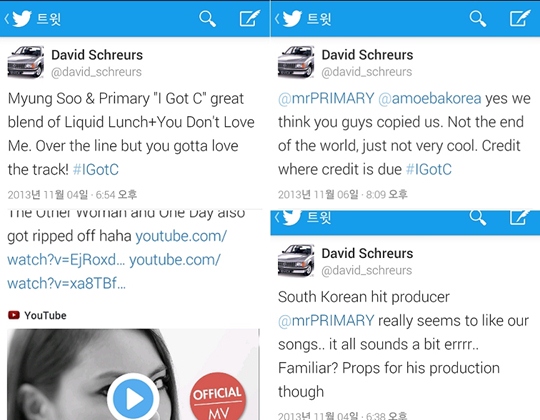The width and height of the screenshot is (540, 420).
Task: Tap search icon in top-right tweet header
Action: click(x=478, y=19)
